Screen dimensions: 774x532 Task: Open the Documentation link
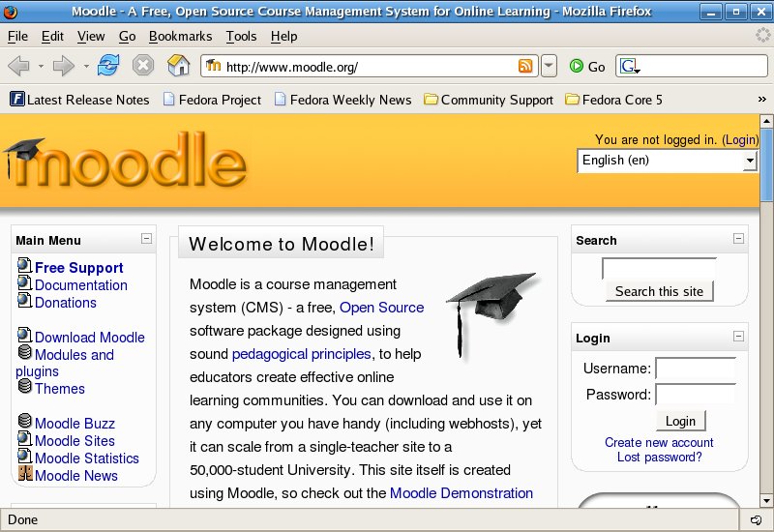coord(81,285)
